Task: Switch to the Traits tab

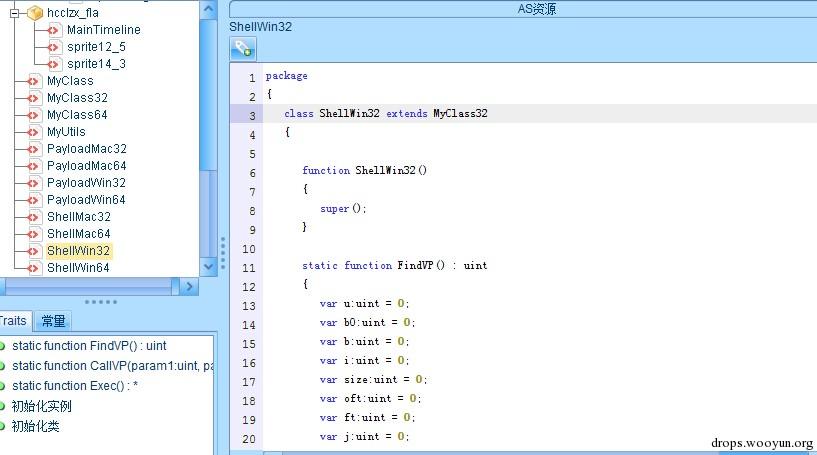Action: [14, 321]
